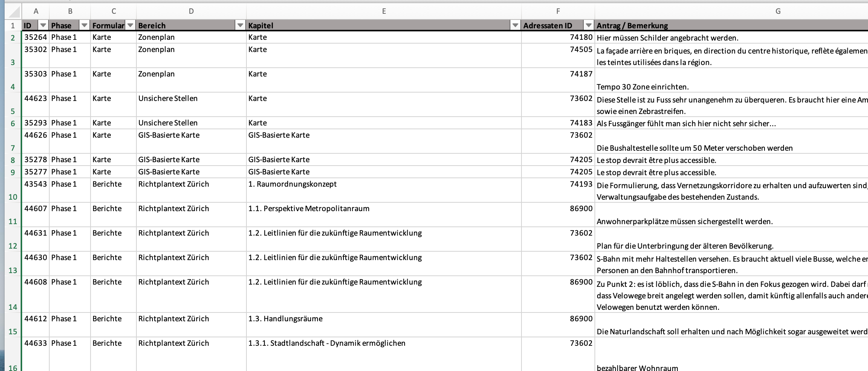Image resolution: width=868 pixels, height=371 pixels.
Task: Open the Bereich column filter dropdown
Action: click(240, 25)
